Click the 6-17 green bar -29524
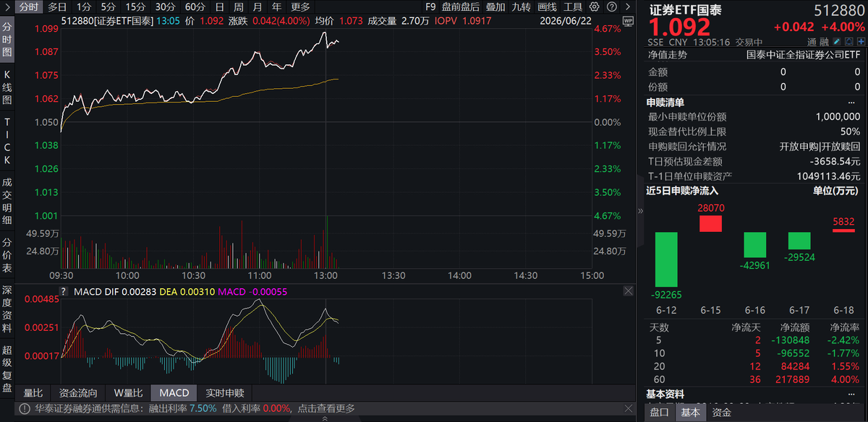This screenshot has width=868, height=422. coord(799,241)
